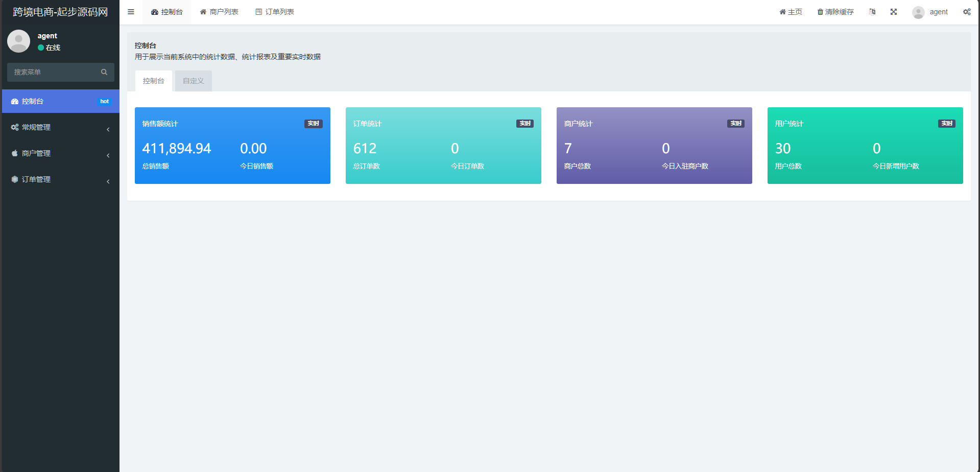980x472 pixels.
Task: Click the 今日入驻商户数 label
Action: tap(685, 166)
